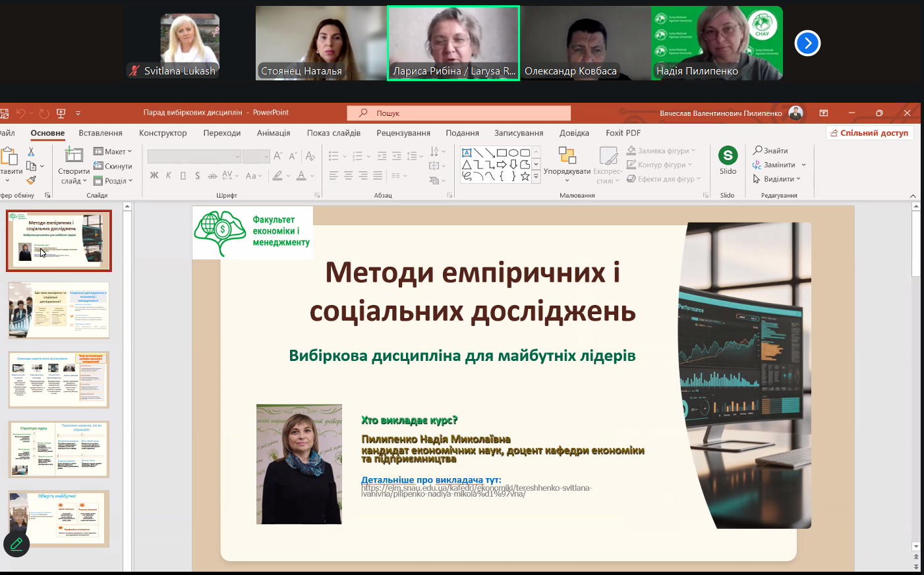Open the Показ слайдів tab
This screenshot has height=575, width=924.
click(333, 133)
